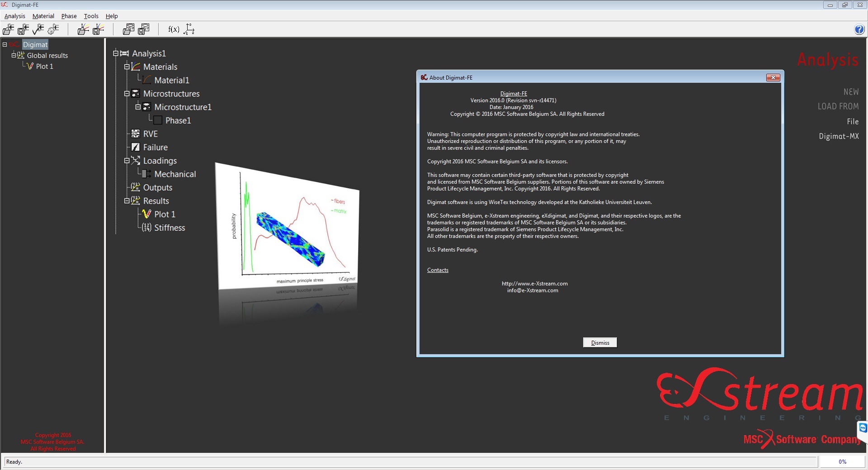This screenshot has height=470, width=868.
Task: Collapse the Loadings branch
Action: pos(127,161)
